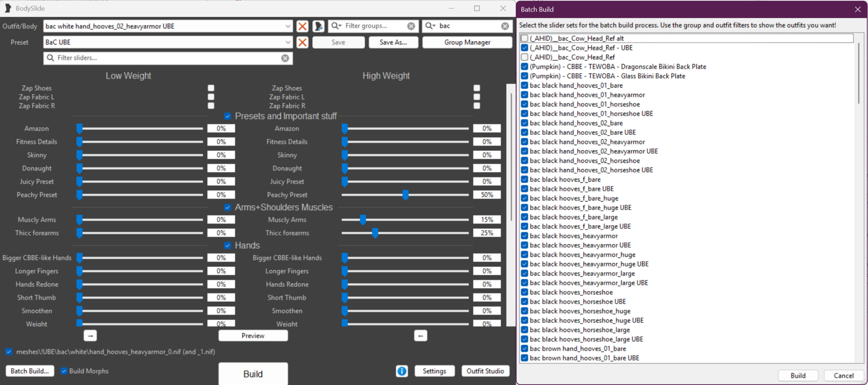Click the blue info icon

click(x=402, y=371)
